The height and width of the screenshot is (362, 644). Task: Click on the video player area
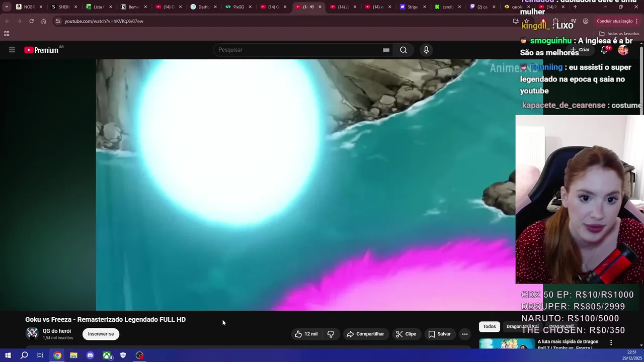[x=305, y=185]
